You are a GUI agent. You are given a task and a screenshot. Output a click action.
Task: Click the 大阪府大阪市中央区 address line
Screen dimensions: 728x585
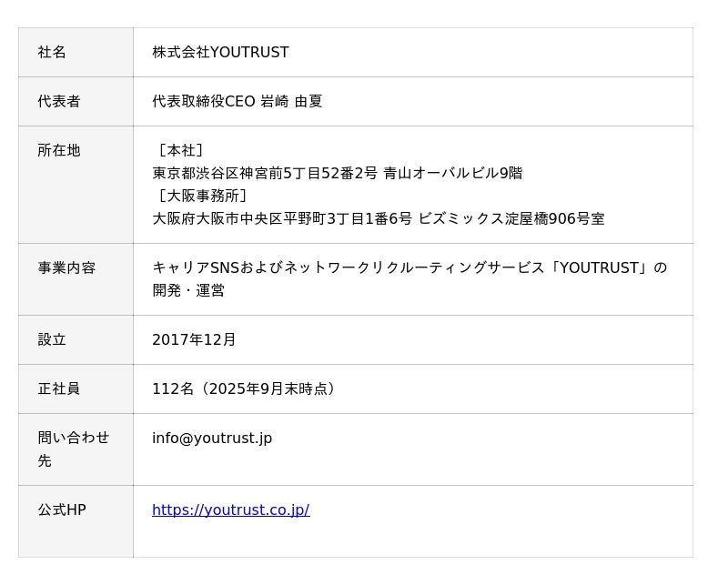(378, 218)
